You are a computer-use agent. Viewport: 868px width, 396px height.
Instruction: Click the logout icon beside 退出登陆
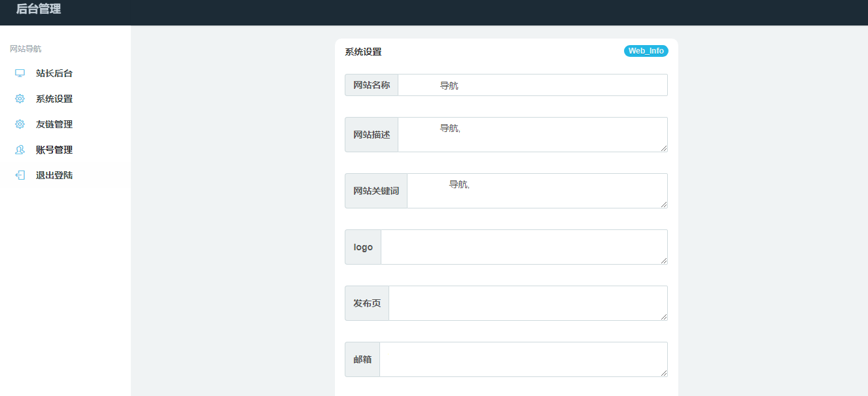click(x=20, y=175)
